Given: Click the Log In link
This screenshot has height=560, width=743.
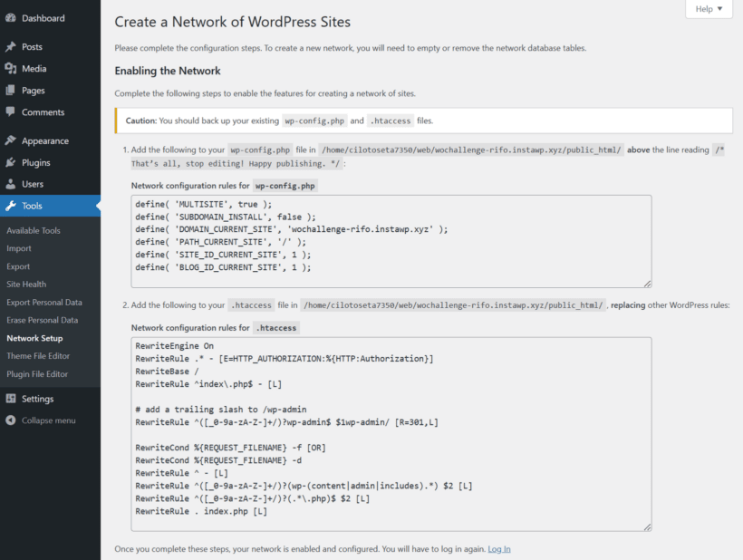Looking at the screenshot, I should (498, 547).
